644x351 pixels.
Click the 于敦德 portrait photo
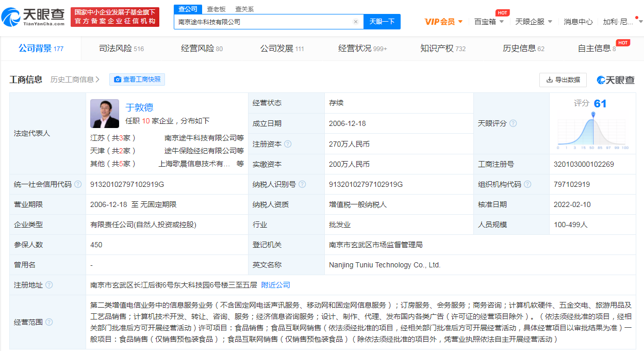point(105,114)
